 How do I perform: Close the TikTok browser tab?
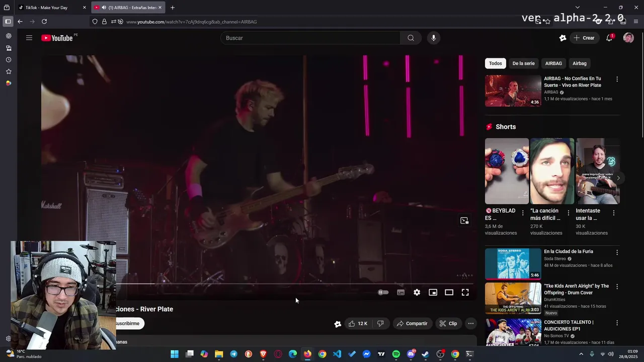pyautogui.click(x=85, y=8)
